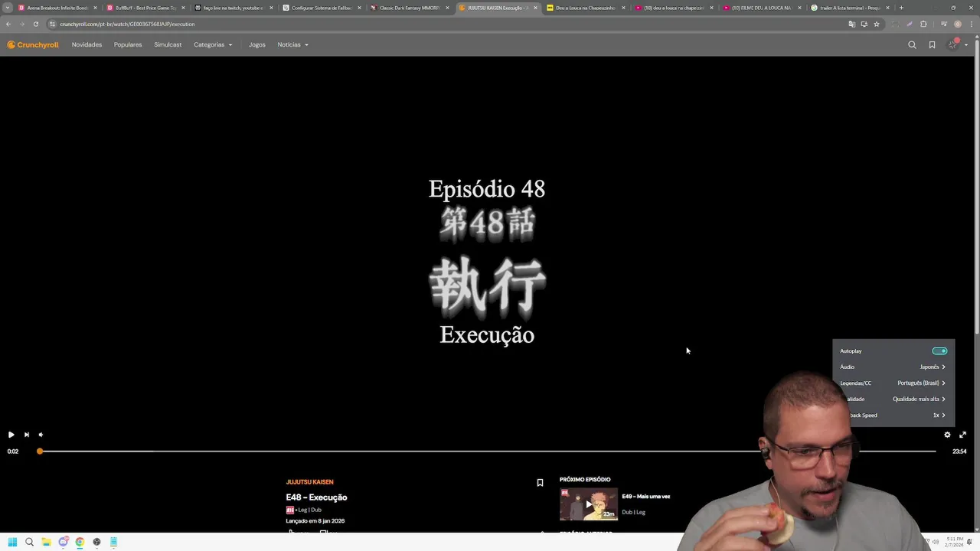This screenshot has width=980, height=551.
Task: Play the video with the play button
Action: [x=11, y=435]
